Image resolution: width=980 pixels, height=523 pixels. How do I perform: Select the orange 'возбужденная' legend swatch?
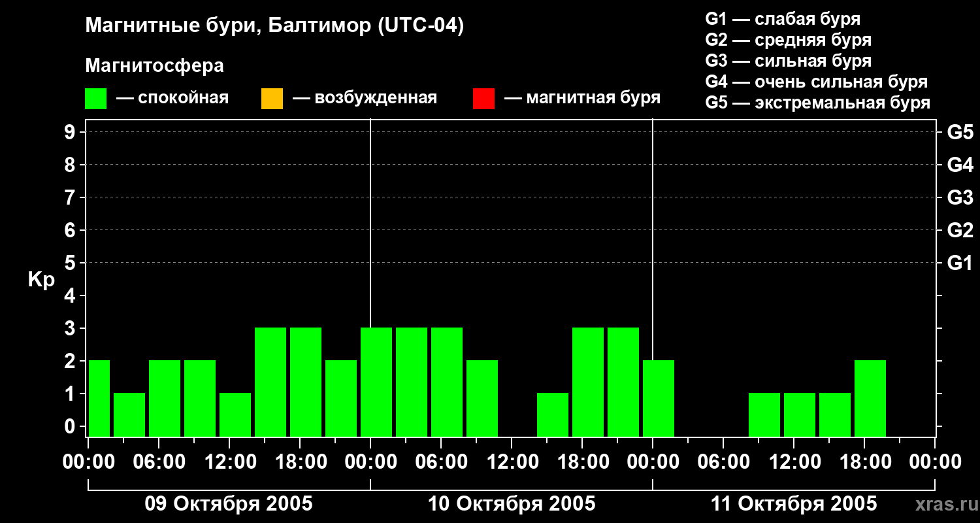(x=272, y=98)
